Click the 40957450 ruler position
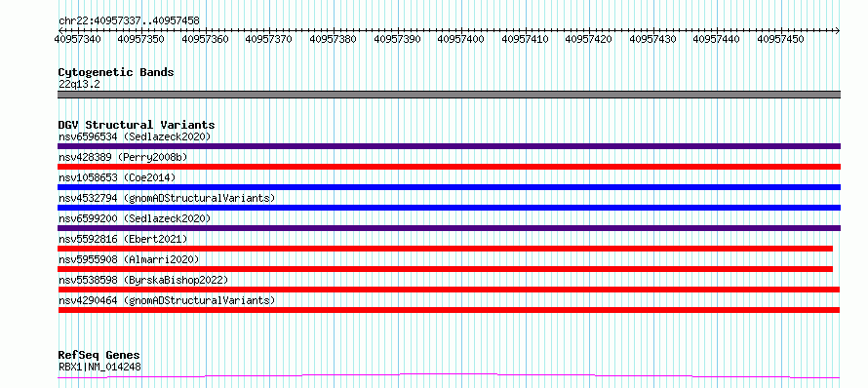Screen dimensions: 868x388 pos(781,39)
